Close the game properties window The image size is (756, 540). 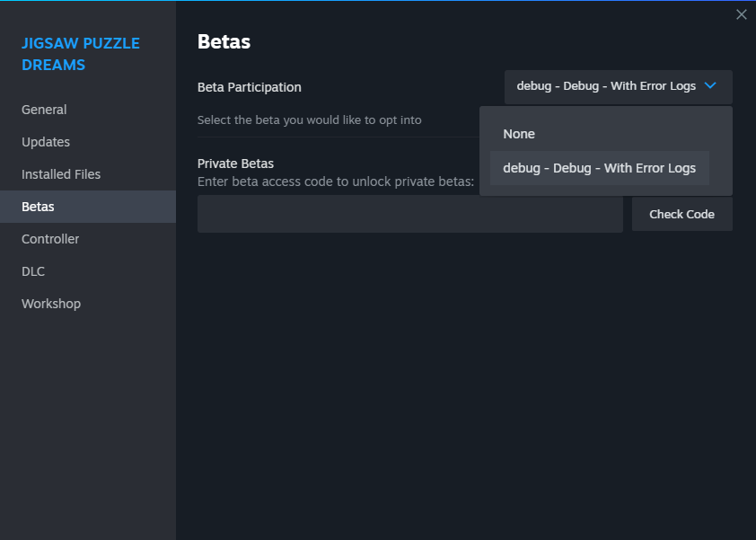(x=741, y=14)
